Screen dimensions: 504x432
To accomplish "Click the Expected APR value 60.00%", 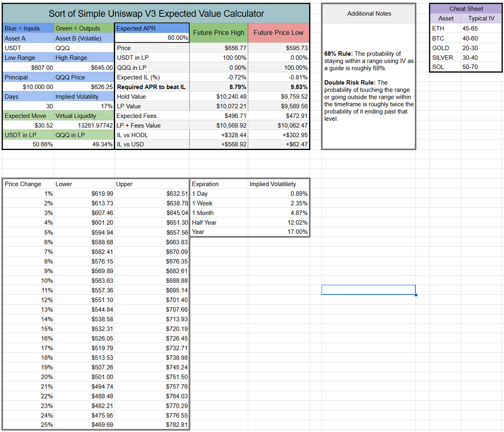I will click(x=152, y=38).
